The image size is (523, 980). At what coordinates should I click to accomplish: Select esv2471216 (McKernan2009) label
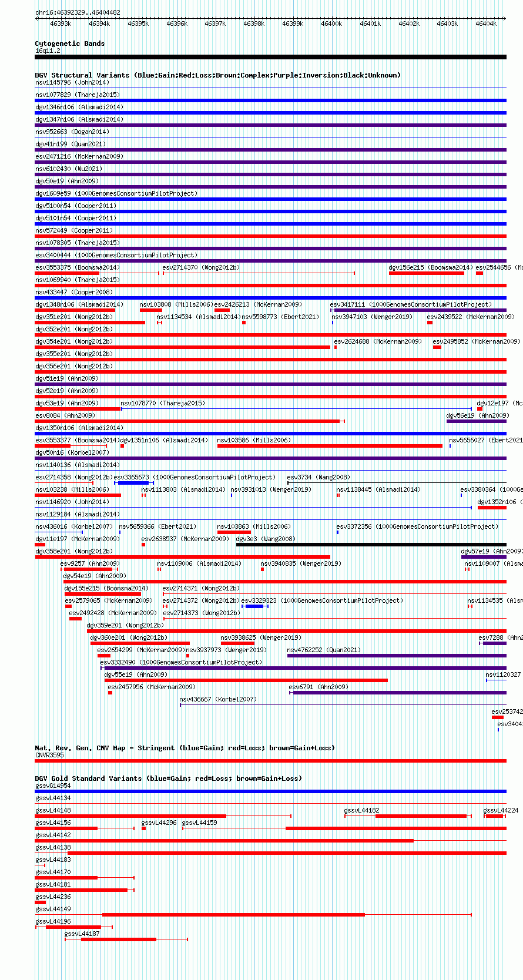click(x=79, y=156)
